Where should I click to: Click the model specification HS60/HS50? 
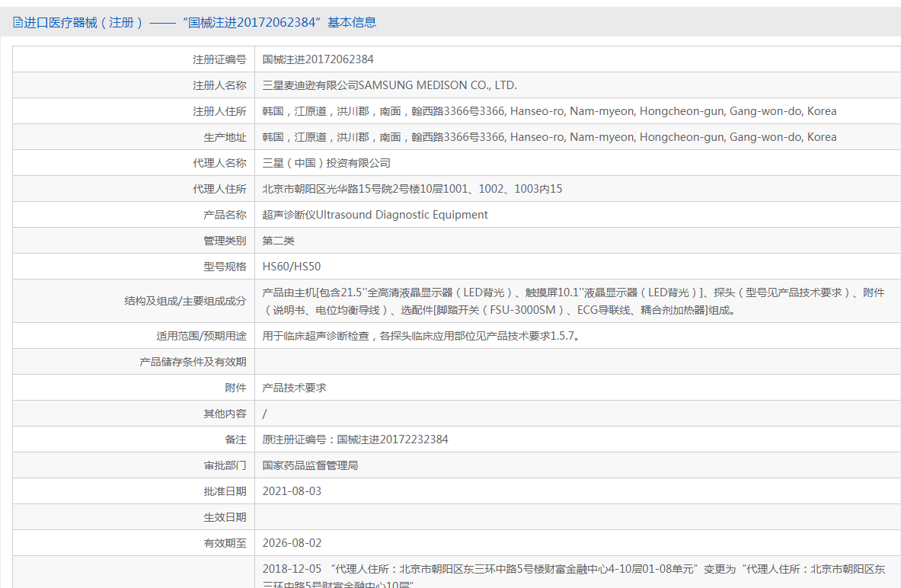pyautogui.click(x=292, y=267)
